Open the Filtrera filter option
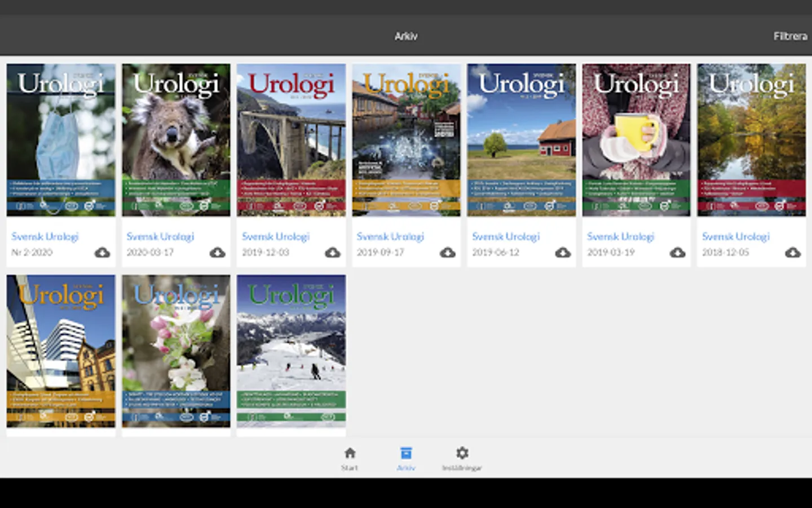This screenshot has width=812, height=508. pyautogui.click(x=791, y=36)
